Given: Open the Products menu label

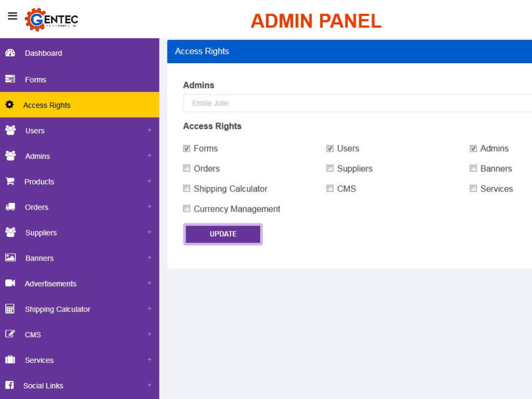Looking at the screenshot, I should (39, 182).
